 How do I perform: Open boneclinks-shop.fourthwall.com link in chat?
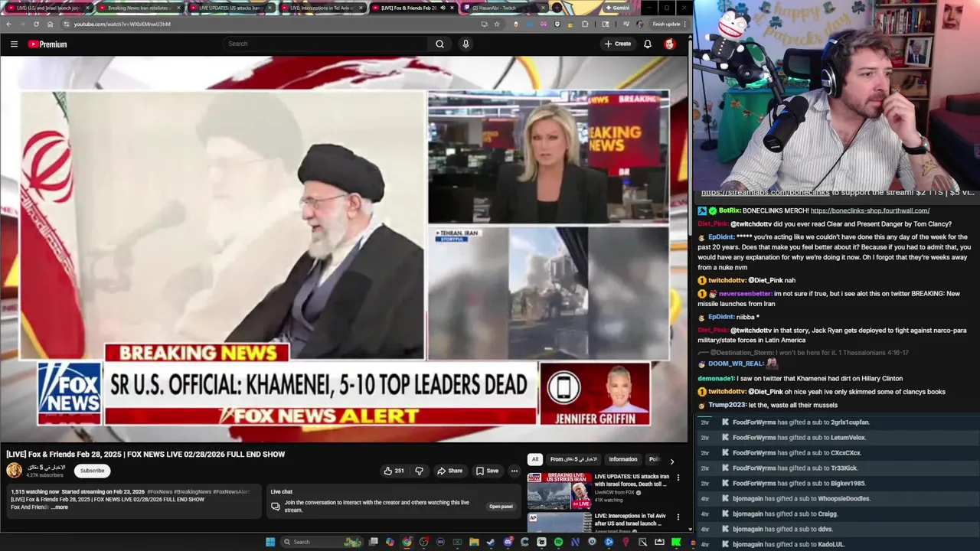pos(870,210)
